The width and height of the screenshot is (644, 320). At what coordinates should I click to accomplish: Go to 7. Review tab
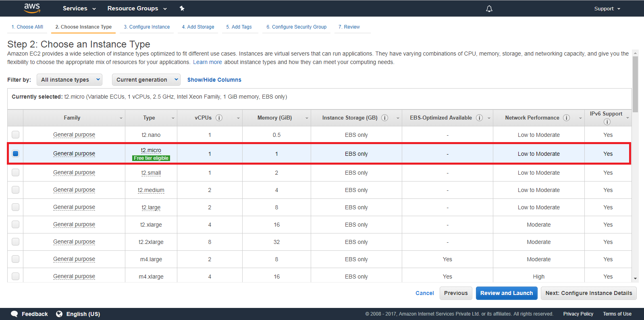point(349,27)
